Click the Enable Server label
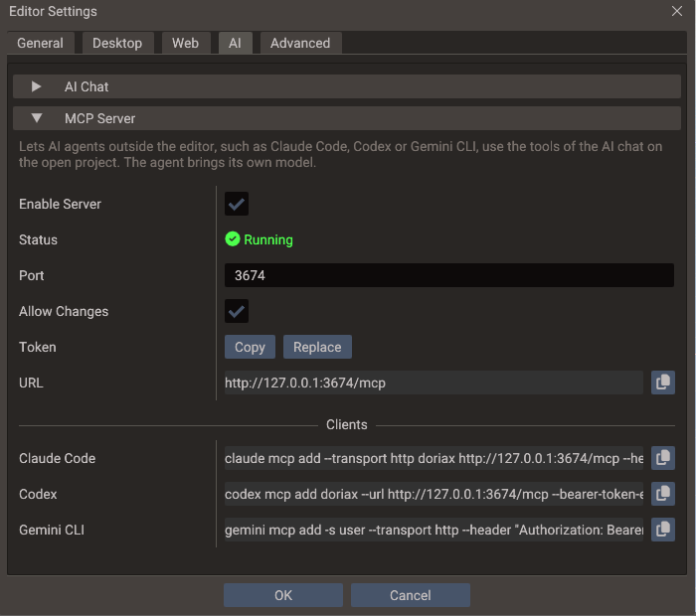The image size is (696, 616). [60, 204]
